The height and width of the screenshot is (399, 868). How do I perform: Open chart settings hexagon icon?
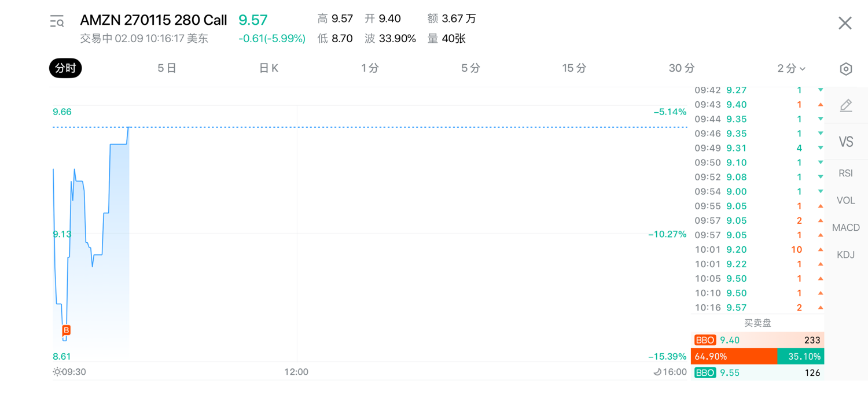click(845, 69)
